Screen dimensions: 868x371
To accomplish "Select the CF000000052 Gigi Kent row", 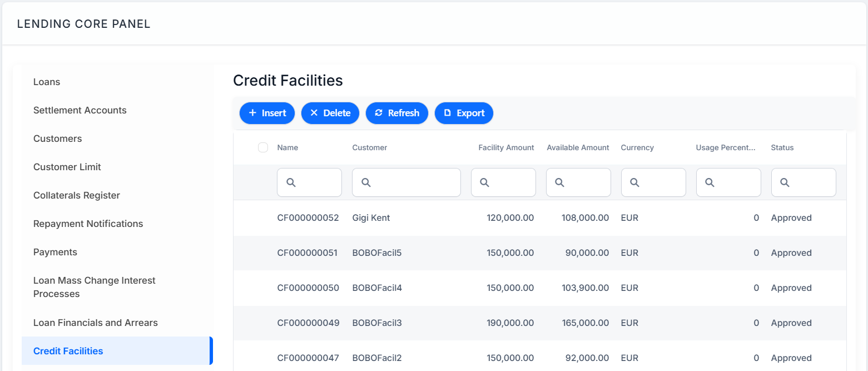I will tap(540, 218).
